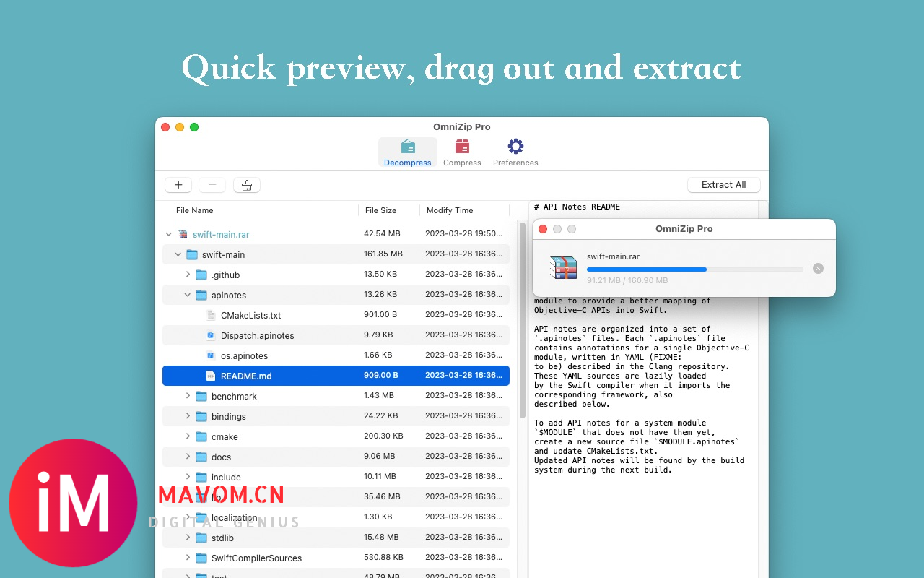This screenshot has height=578, width=924.
Task: Expand the include folder
Action: 188,477
